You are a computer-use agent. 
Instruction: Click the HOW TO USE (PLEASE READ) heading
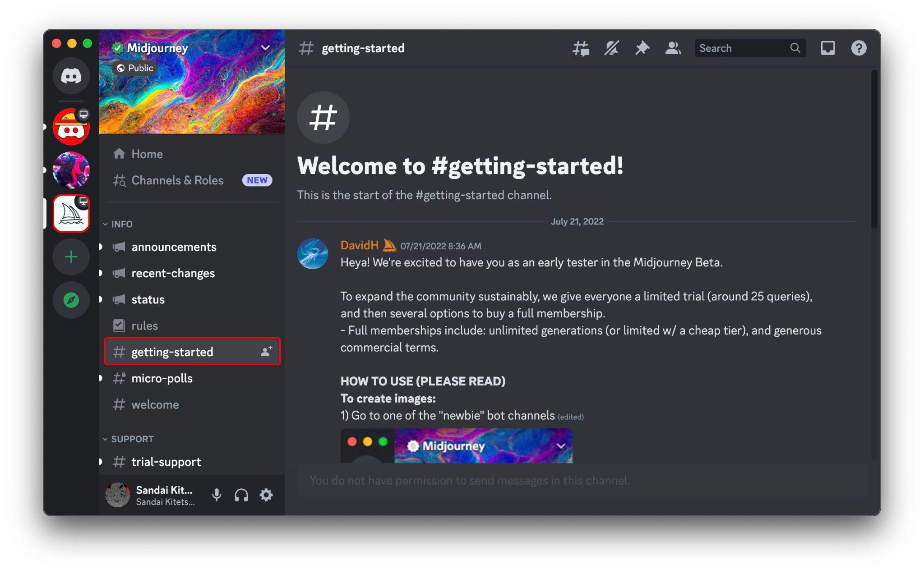423,381
